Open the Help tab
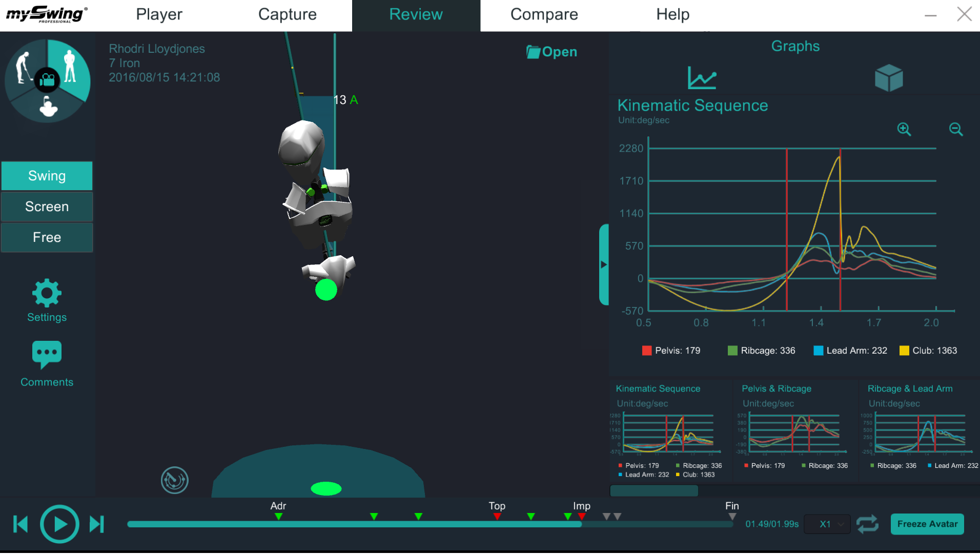Screen dimensions: 980x554 (x=673, y=14)
